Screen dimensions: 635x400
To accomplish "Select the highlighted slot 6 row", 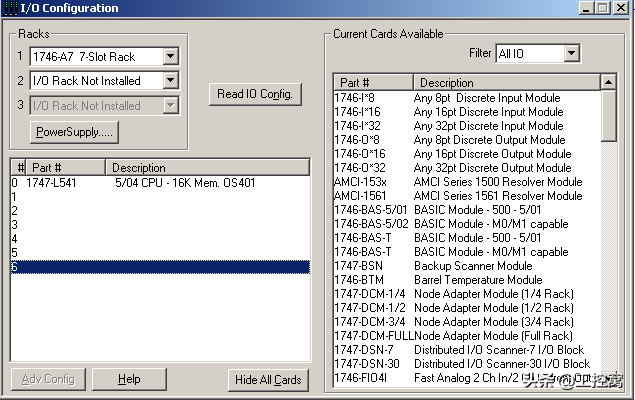I will (x=160, y=267).
